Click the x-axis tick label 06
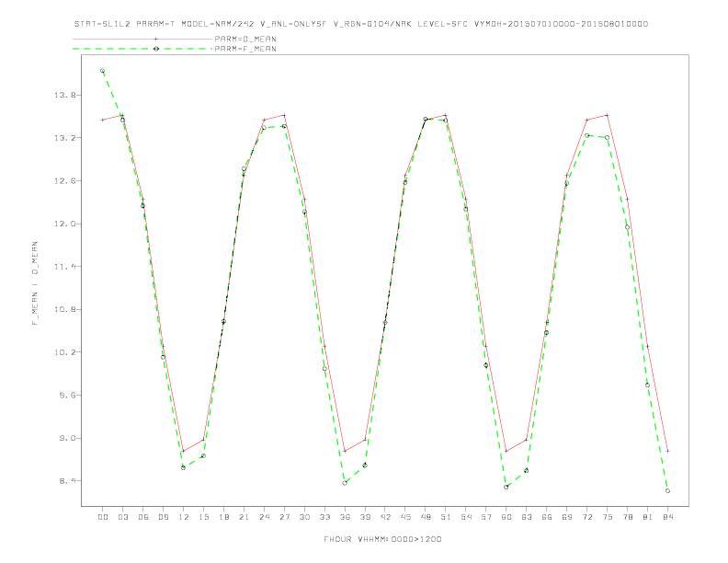The height and width of the screenshot is (563, 728). pyautogui.click(x=143, y=517)
